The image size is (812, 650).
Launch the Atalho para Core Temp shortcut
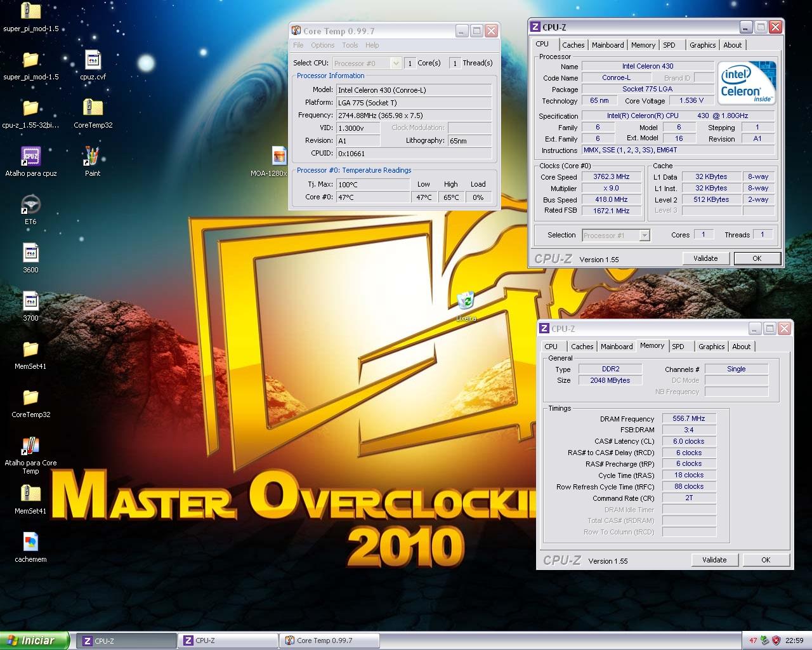pyautogui.click(x=30, y=446)
